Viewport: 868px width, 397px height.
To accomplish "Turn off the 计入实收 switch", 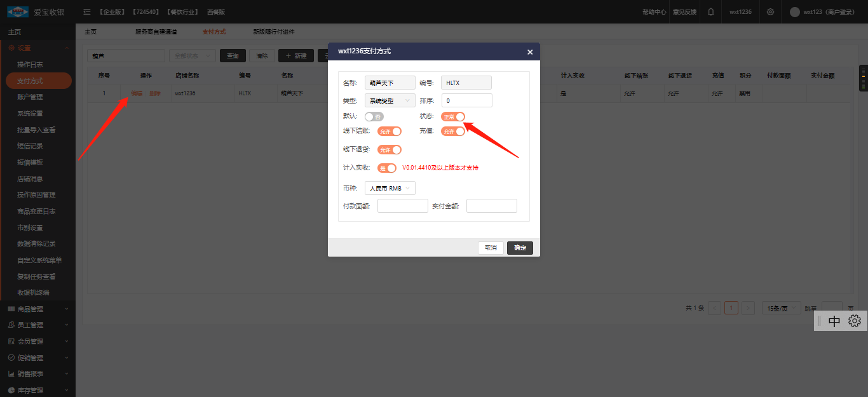I will tap(387, 168).
